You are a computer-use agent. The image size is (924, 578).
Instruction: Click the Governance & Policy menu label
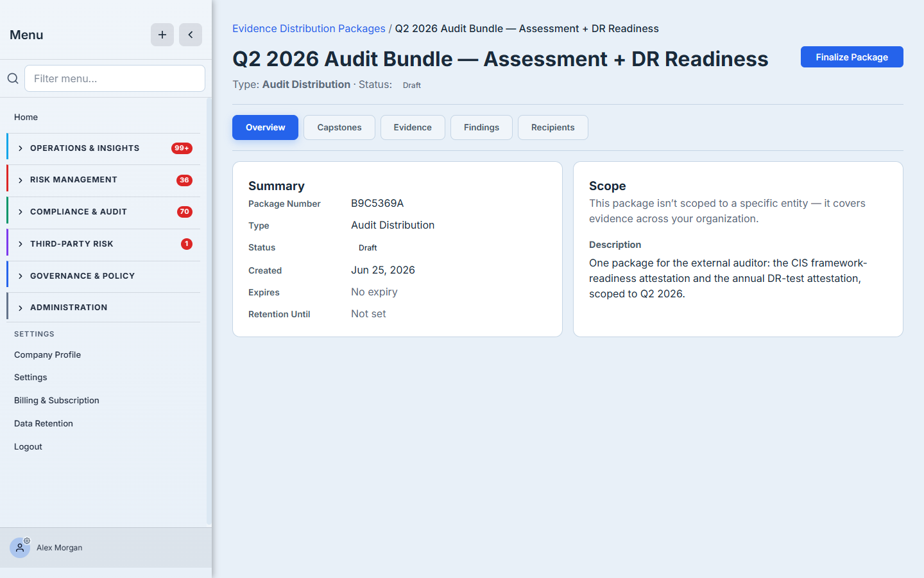[x=83, y=276]
